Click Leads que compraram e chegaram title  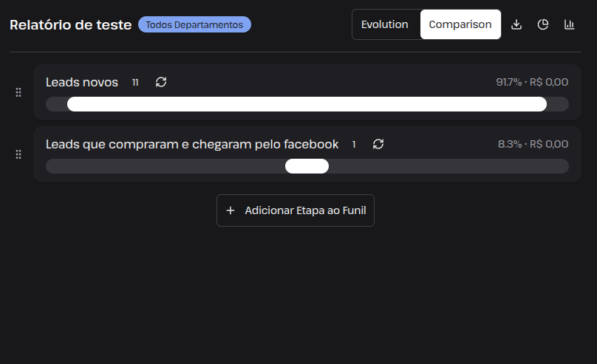(x=192, y=145)
